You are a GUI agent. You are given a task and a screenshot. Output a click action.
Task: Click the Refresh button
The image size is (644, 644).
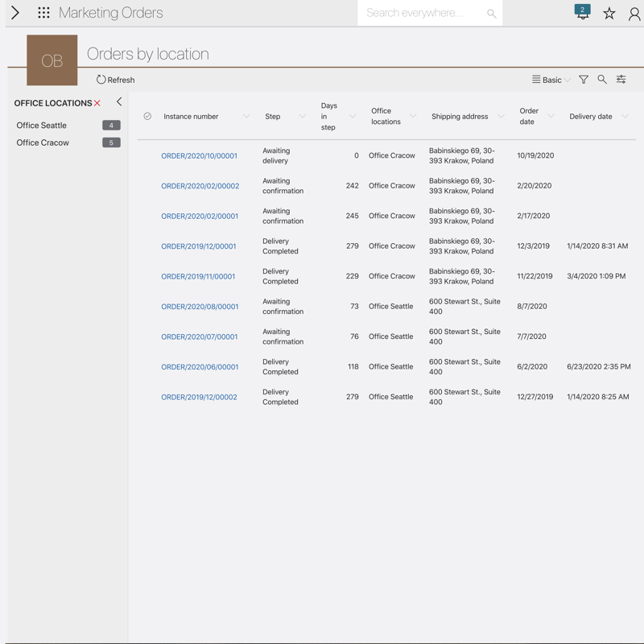click(x=116, y=80)
